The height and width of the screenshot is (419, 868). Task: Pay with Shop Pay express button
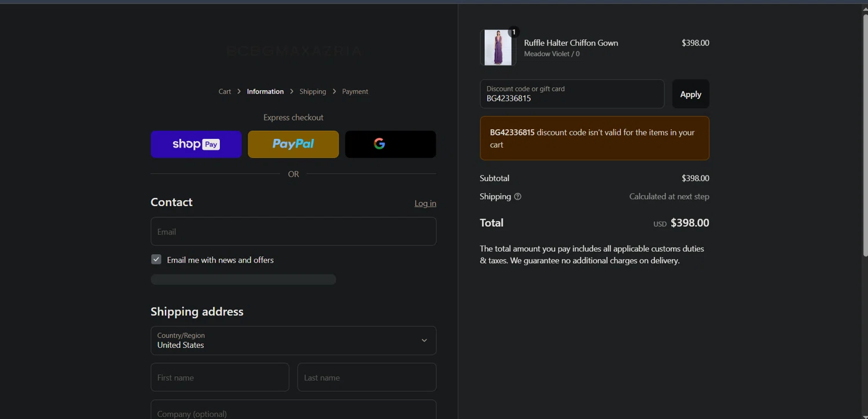pyautogui.click(x=196, y=144)
